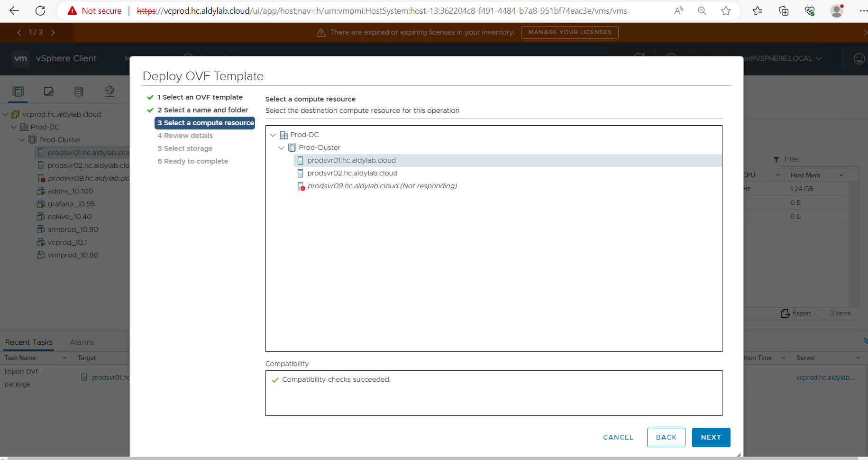Image resolution: width=868 pixels, height=460 pixels.
Task: Click Manage Your Licenses button
Action: [x=569, y=32]
